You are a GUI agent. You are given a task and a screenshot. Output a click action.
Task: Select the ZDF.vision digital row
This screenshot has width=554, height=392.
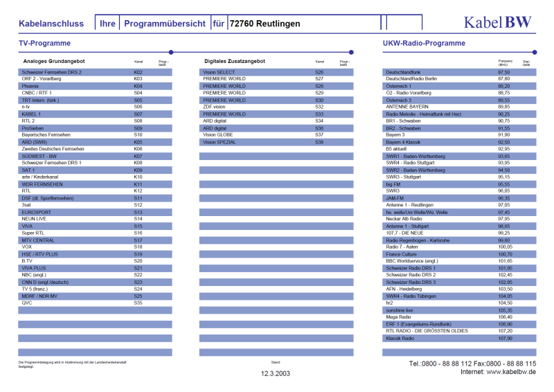pos(276,107)
